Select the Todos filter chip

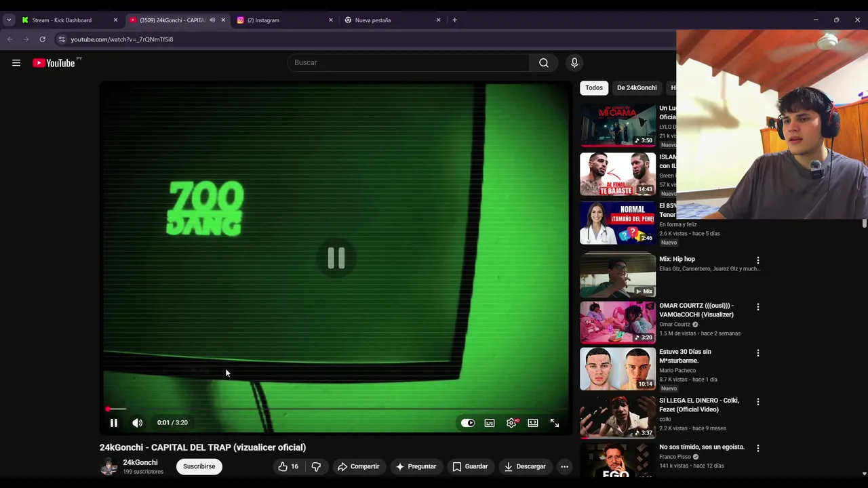[594, 88]
